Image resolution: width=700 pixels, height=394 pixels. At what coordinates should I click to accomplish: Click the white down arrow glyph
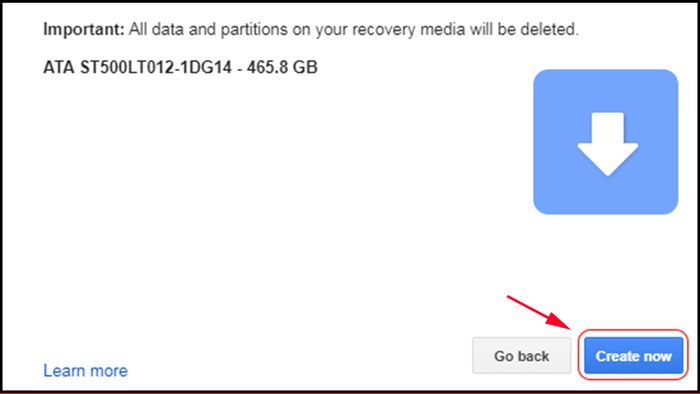tap(608, 144)
